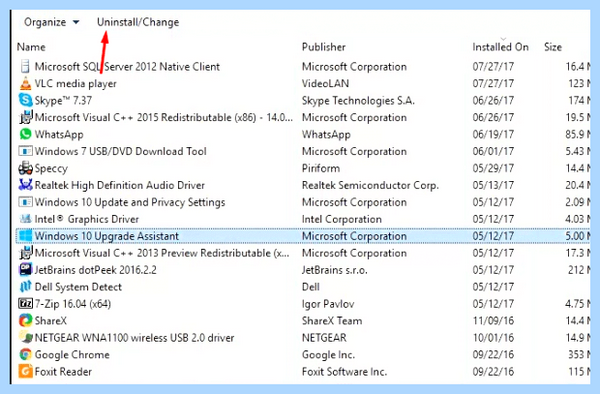
Task: Click the Windows 10 Upgrade Assistant logo icon
Action: pyautogui.click(x=25, y=236)
